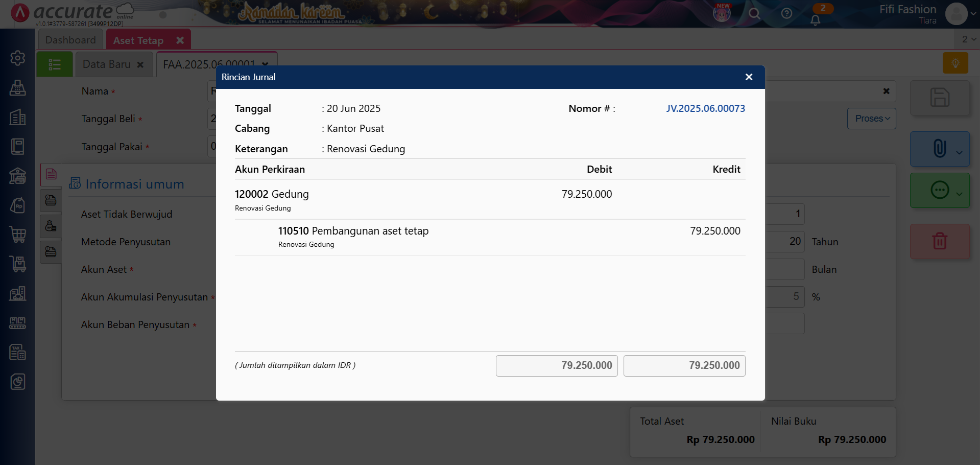The height and width of the screenshot is (465, 980).
Task: Switch to the Dashboard tab
Action: [x=70, y=40]
